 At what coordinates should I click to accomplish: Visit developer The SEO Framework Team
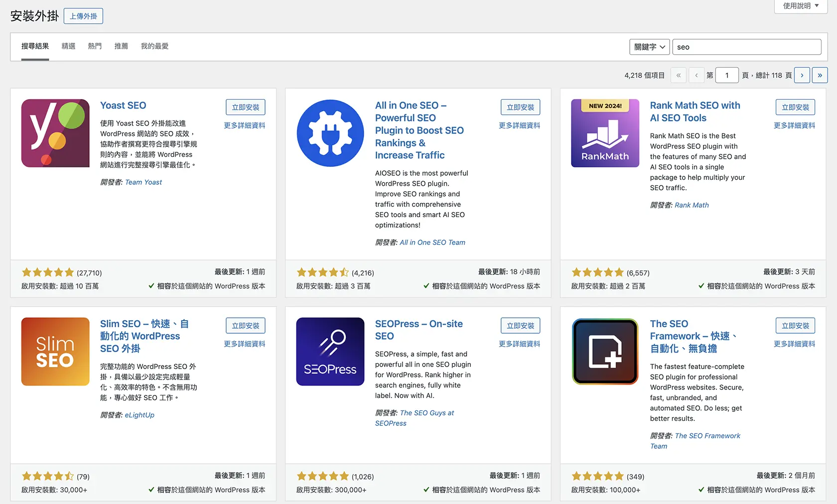coord(695,441)
